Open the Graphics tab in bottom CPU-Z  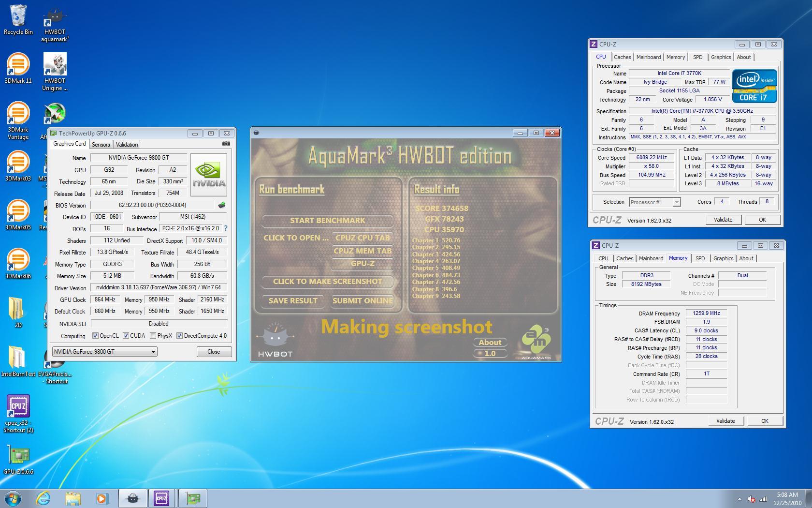click(723, 258)
